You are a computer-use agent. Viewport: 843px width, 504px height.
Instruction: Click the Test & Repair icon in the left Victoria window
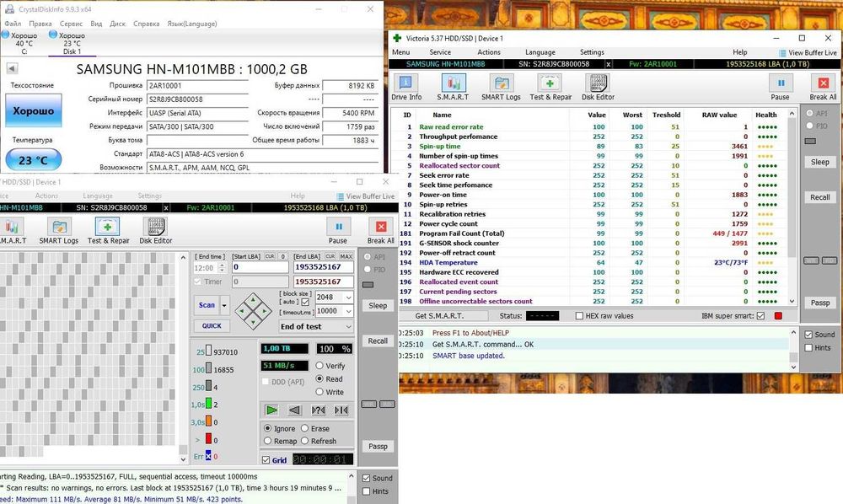(108, 231)
